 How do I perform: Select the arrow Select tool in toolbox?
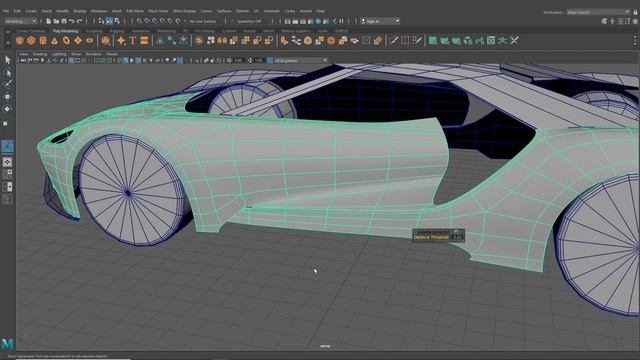click(7, 60)
